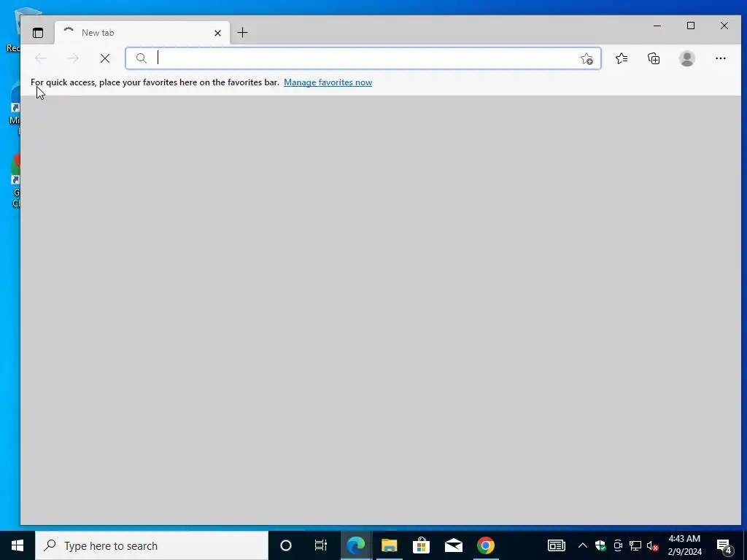This screenshot has width=747, height=560.
Task: Open the Favorites list icon
Action: [622, 58]
